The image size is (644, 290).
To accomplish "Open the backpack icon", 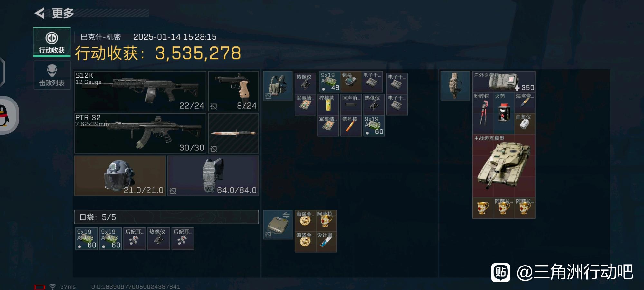I will [x=455, y=86].
